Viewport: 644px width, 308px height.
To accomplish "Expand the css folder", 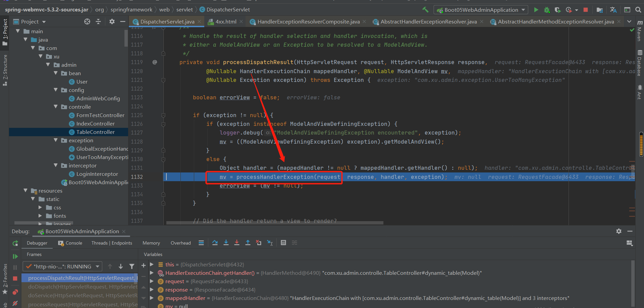I will pos(40,207).
